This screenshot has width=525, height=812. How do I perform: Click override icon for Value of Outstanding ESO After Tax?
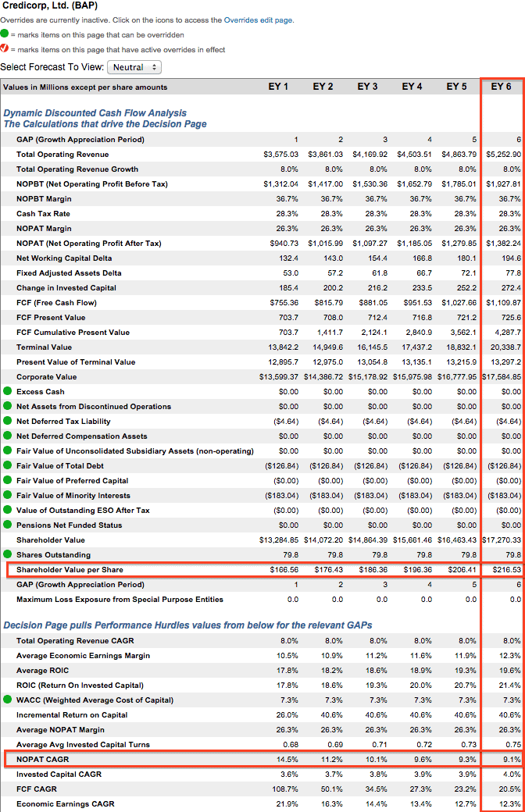click(7, 510)
